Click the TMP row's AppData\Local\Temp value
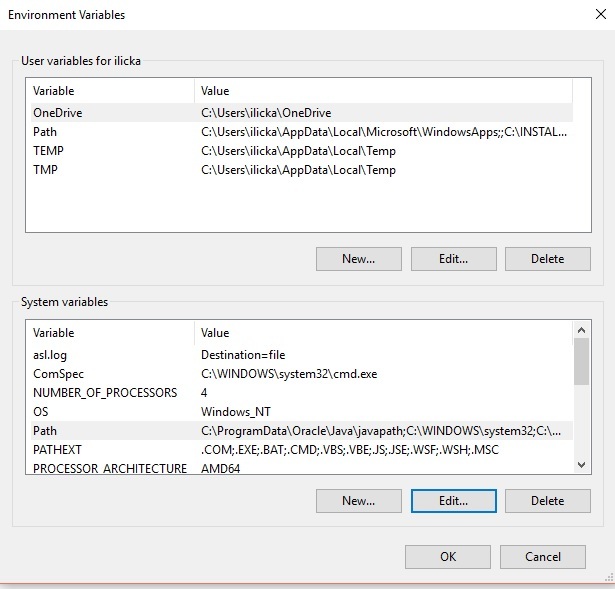This screenshot has width=615, height=589. click(x=298, y=170)
